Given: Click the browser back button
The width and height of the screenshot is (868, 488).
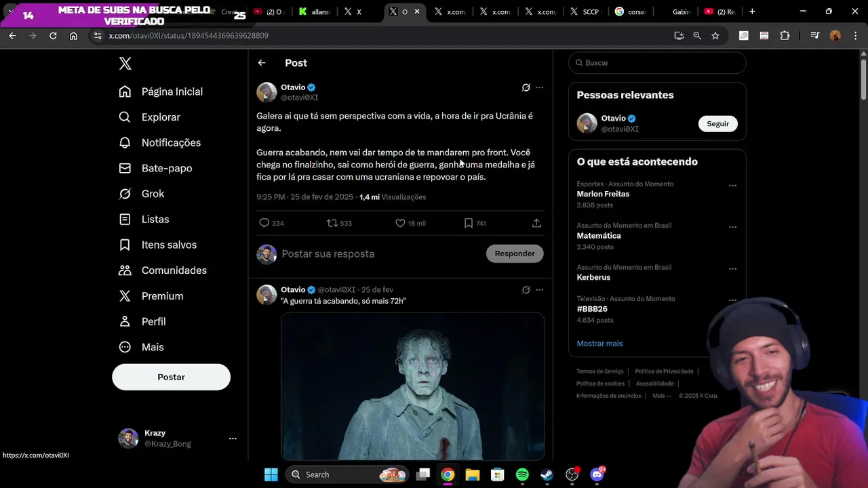Looking at the screenshot, I should (12, 35).
